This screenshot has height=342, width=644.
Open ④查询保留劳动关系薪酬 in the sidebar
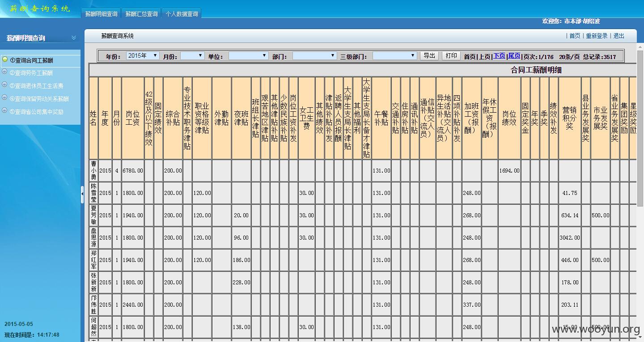[x=39, y=99]
